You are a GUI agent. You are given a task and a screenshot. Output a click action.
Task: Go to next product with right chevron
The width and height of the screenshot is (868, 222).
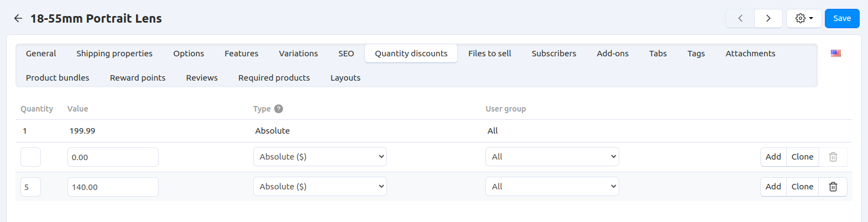click(768, 18)
